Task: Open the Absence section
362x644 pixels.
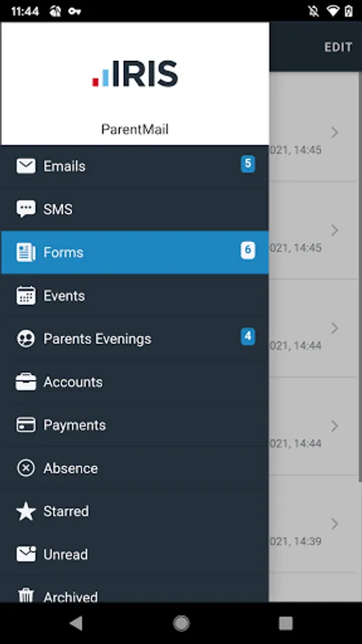Action: coord(135,468)
